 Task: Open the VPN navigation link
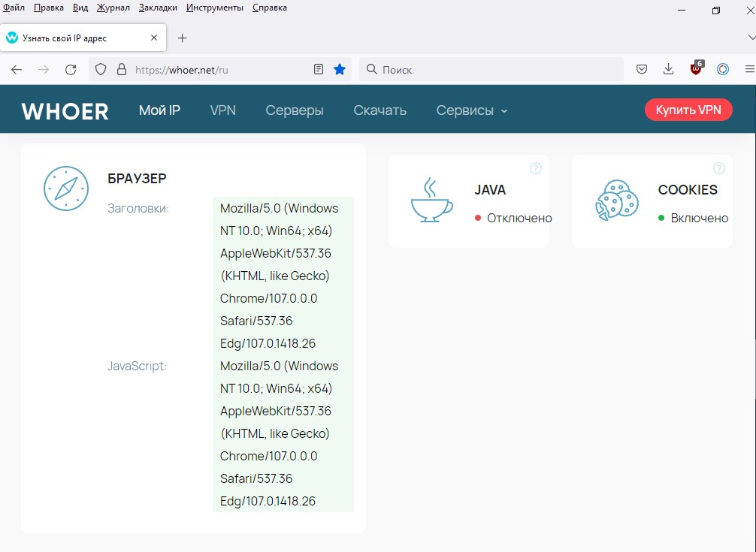[222, 110]
